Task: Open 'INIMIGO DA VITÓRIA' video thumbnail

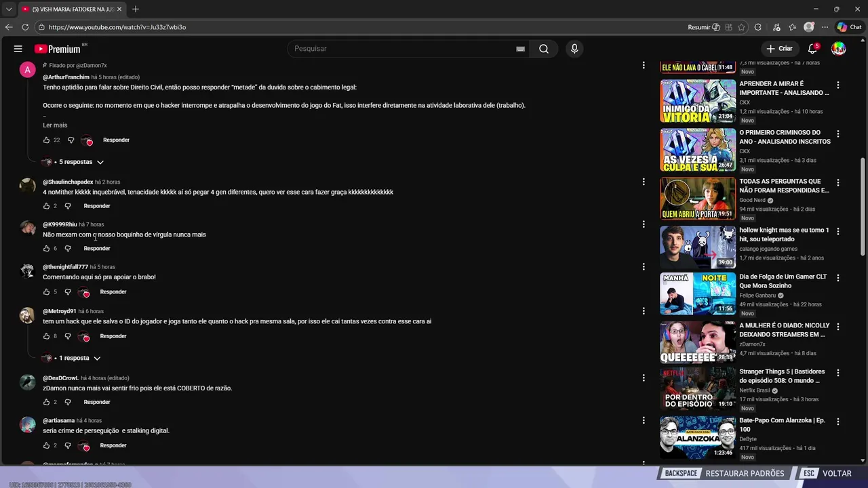Action: tap(698, 101)
